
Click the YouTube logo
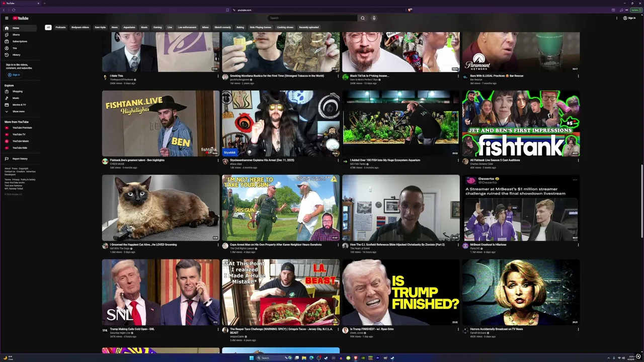[21, 18]
